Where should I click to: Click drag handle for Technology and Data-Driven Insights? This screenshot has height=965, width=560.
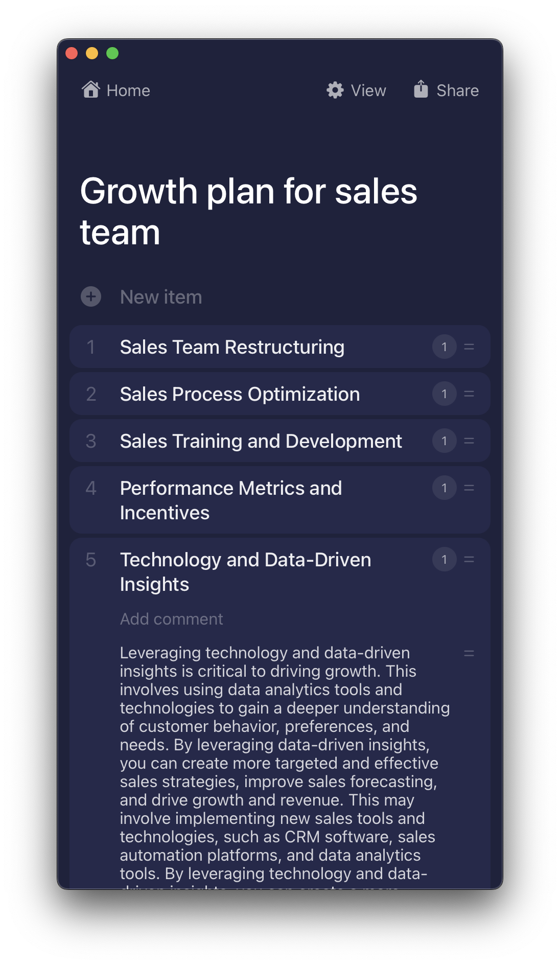[x=469, y=560]
